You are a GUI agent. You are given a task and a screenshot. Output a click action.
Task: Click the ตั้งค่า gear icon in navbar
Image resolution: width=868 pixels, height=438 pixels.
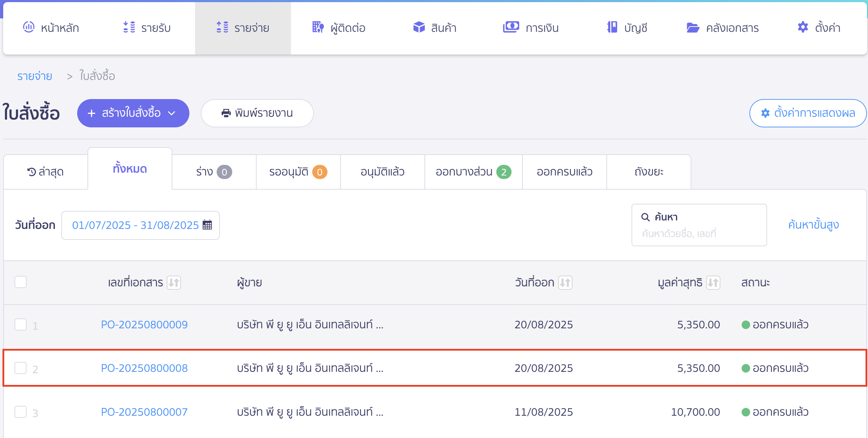[x=803, y=27]
